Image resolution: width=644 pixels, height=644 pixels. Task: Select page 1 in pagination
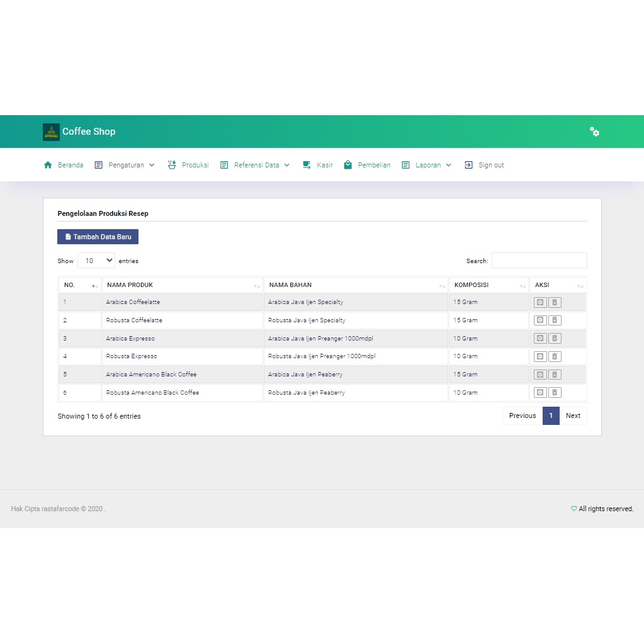(x=551, y=415)
